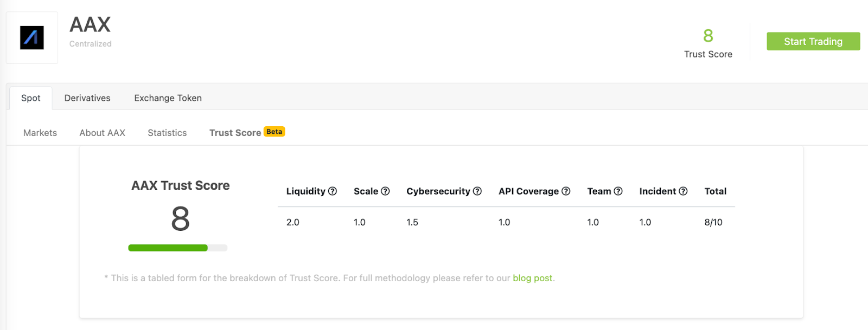Screen dimensions: 868x330
Task: Select the Spot tab
Action: click(31, 98)
